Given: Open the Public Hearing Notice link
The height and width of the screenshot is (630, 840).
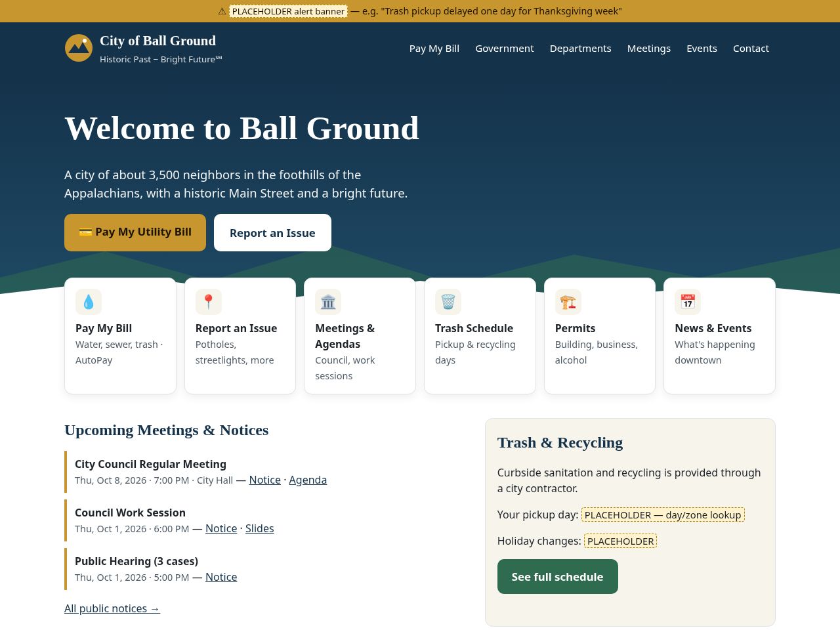Looking at the screenshot, I should click(221, 577).
